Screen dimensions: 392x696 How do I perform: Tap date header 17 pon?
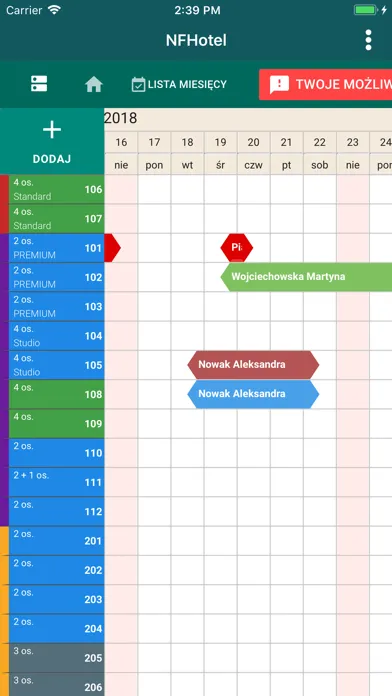pyautogui.click(x=154, y=153)
